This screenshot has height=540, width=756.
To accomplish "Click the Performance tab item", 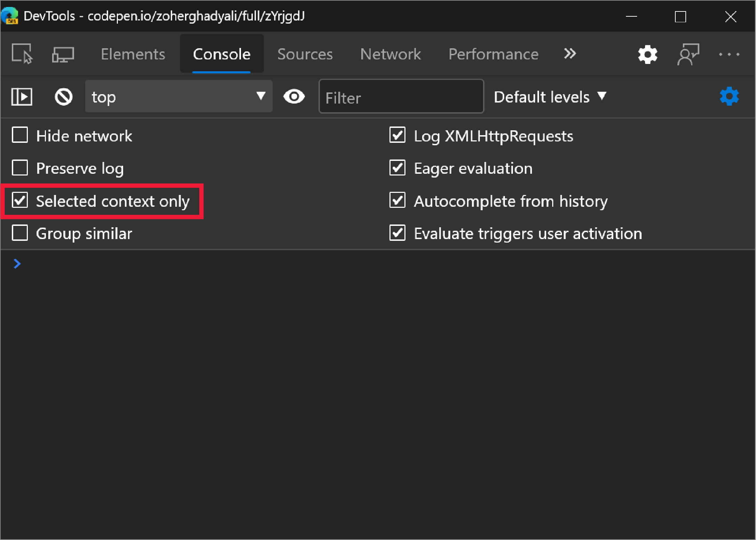I will point(494,53).
